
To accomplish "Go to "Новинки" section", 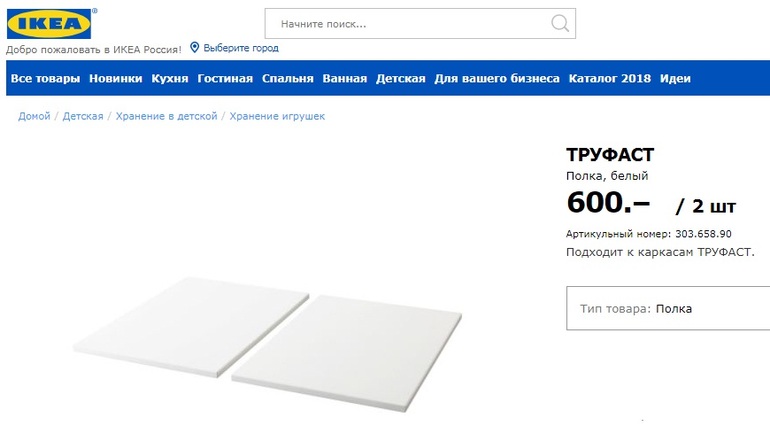I will click(115, 79).
